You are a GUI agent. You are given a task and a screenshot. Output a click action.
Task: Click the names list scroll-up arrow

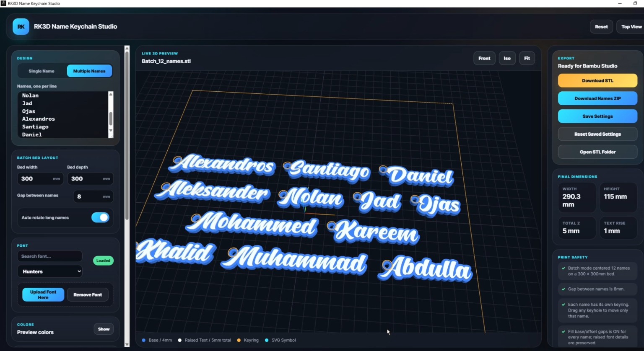tap(111, 94)
